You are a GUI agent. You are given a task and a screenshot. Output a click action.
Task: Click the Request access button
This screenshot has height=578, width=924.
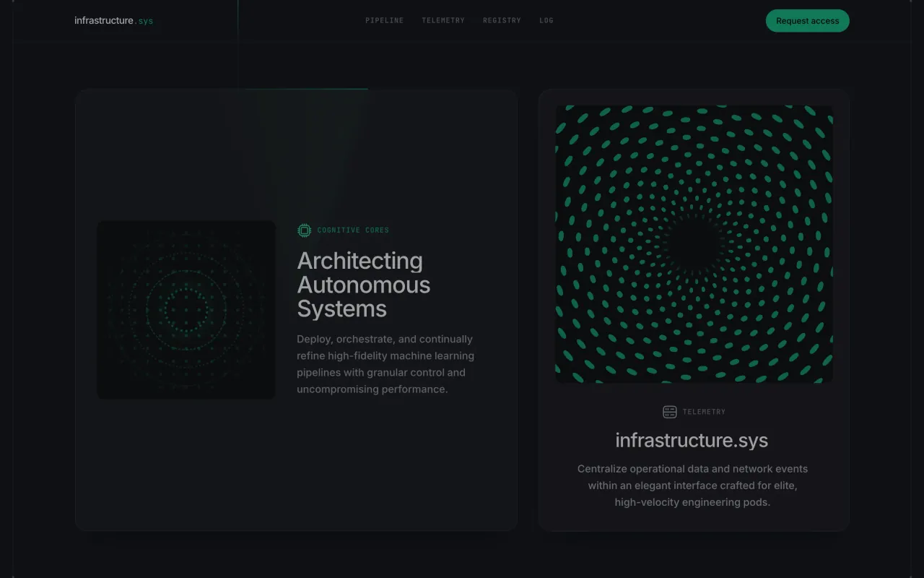[x=807, y=21]
